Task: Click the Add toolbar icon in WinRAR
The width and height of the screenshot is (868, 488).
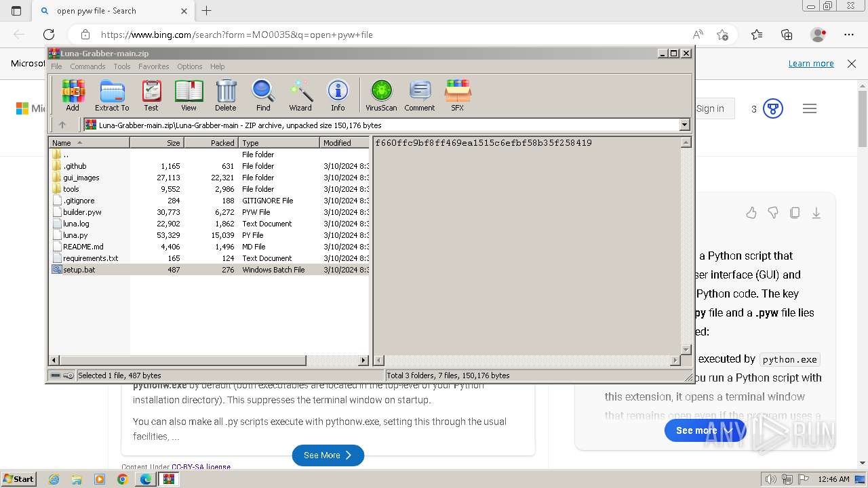Action: click(73, 95)
